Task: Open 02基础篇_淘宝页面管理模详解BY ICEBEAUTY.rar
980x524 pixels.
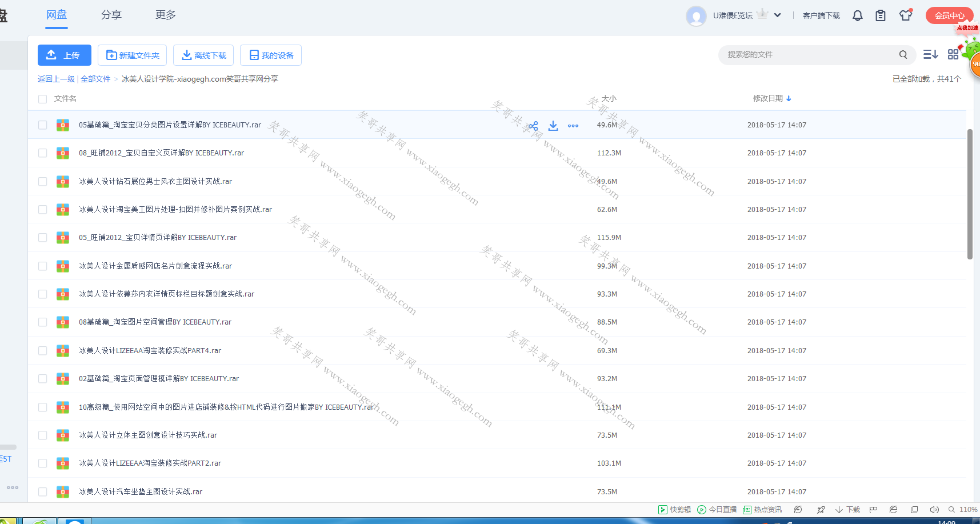Action: tap(159, 379)
